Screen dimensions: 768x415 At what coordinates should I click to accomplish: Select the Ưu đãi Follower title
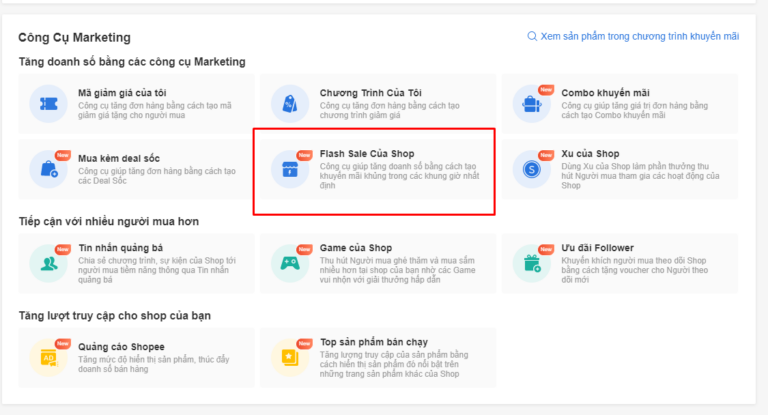[598, 248]
